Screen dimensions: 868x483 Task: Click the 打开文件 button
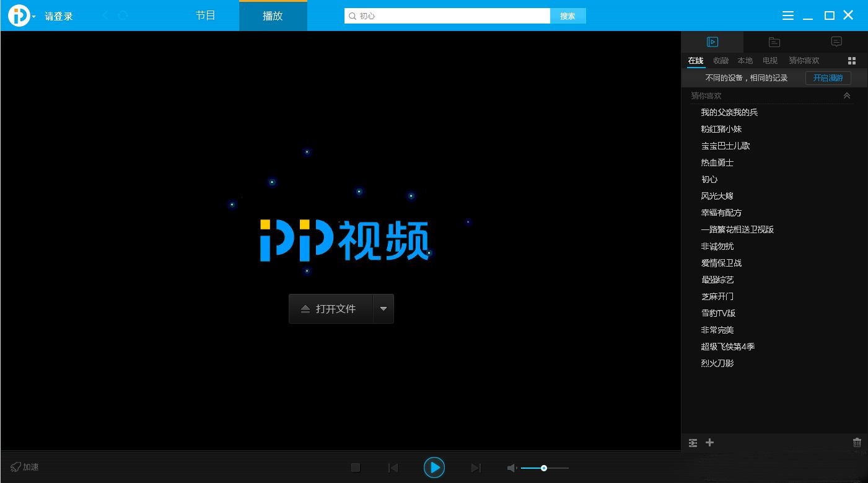click(x=331, y=309)
